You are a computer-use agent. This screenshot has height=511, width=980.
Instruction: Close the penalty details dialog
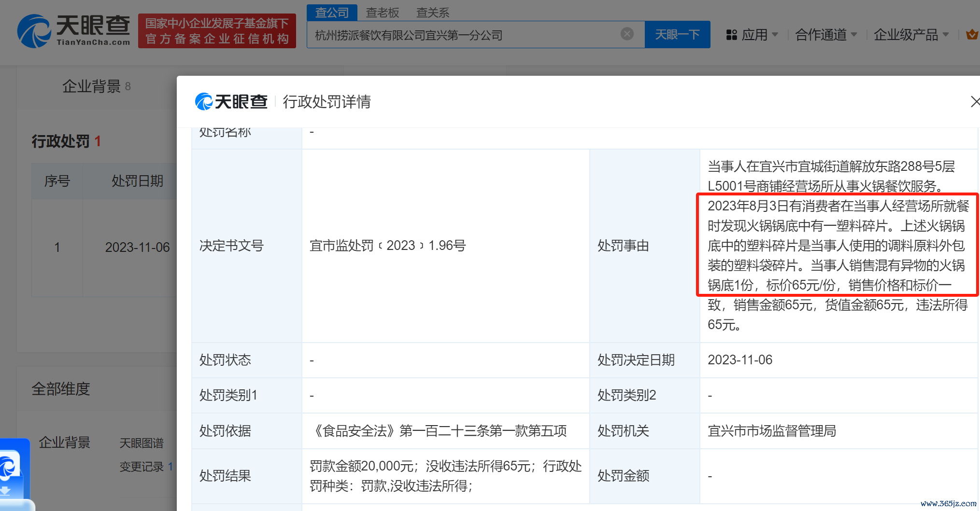975,101
